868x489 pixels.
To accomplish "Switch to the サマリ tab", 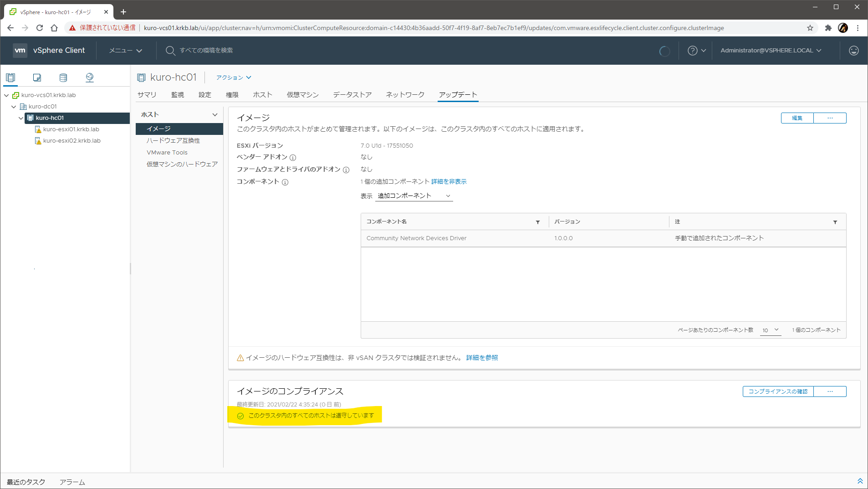I will coord(147,95).
